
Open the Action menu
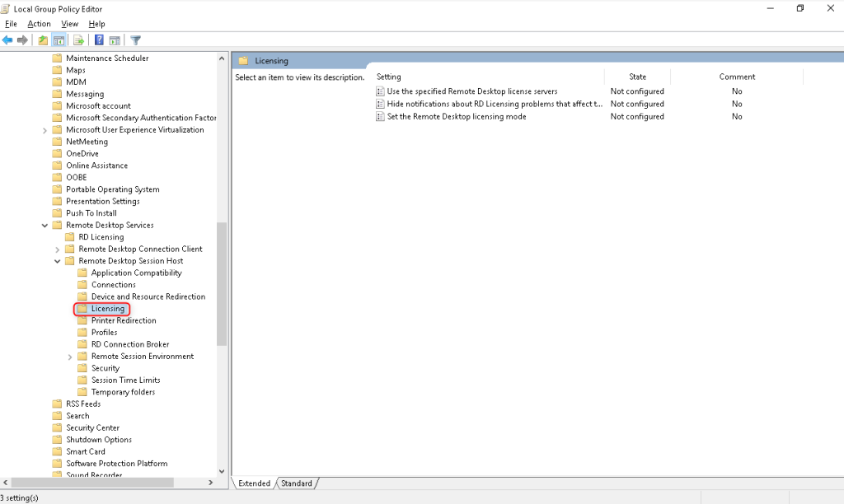coord(40,24)
